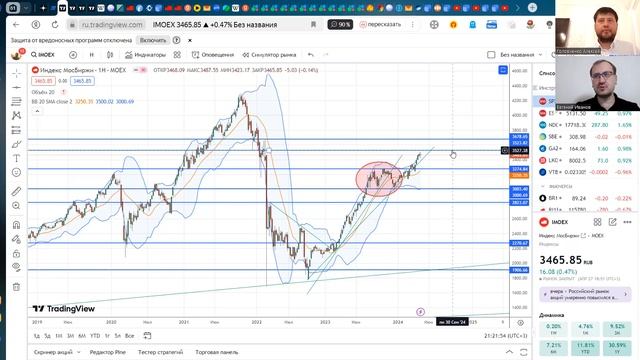Image resolution: width=640 pixels, height=360 pixels.
Task: Select the 6М time range
Action: pyautogui.click(x=82, y=336)
